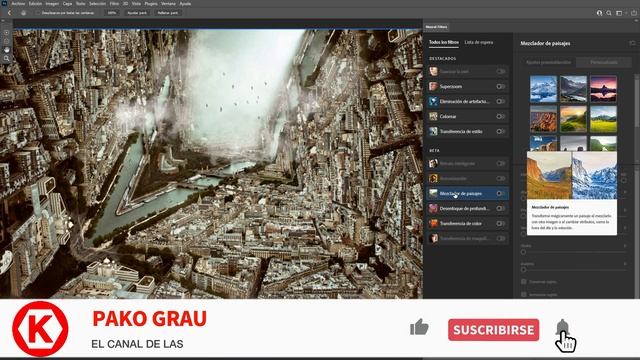Click the back arrow in options bar
The height and width of the screenshot is (360, 640).
[x=9, y=13]
